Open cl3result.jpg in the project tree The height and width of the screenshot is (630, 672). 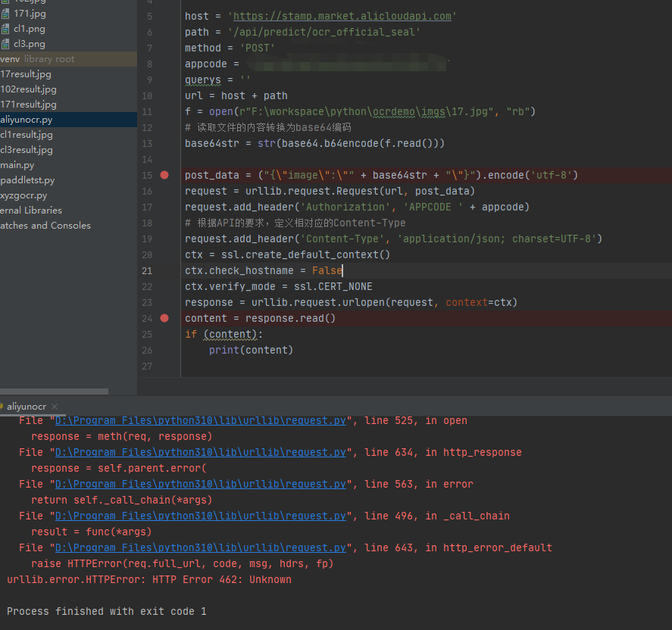click(27, 150)
